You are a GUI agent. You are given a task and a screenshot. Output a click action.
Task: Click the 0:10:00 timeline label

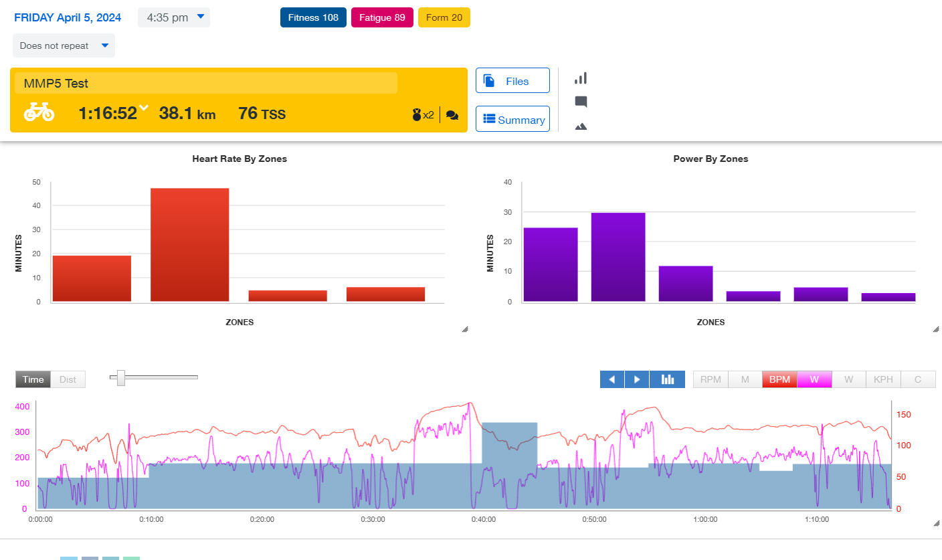(x=151, y=519)
